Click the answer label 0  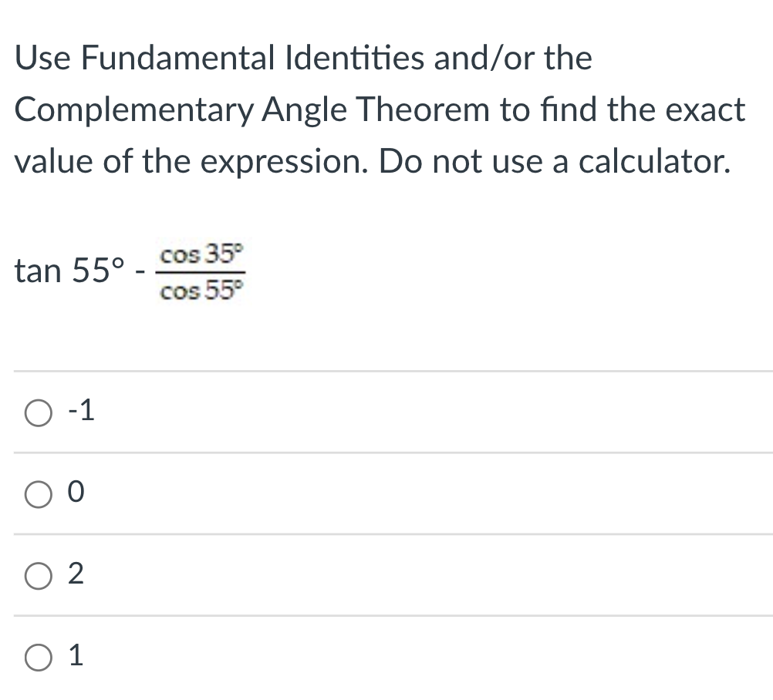tap(75, 494)
